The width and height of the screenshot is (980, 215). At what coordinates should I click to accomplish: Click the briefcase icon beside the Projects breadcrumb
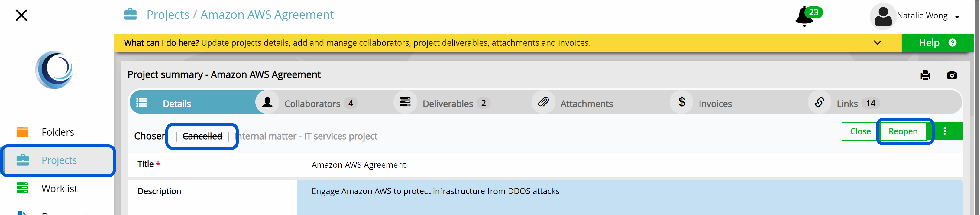(x=130, y=14)
